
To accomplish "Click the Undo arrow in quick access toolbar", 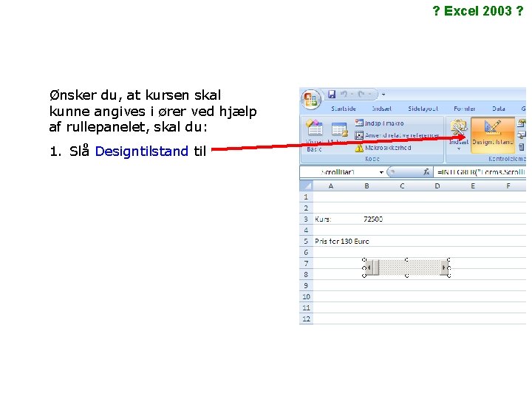I will click(x=344, y=94).
